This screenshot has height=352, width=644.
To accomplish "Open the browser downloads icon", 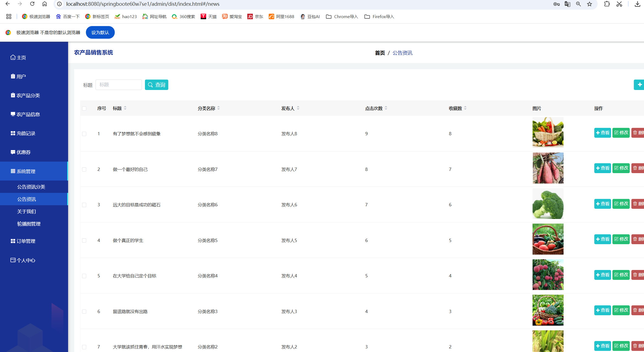I will pos(637,4).
